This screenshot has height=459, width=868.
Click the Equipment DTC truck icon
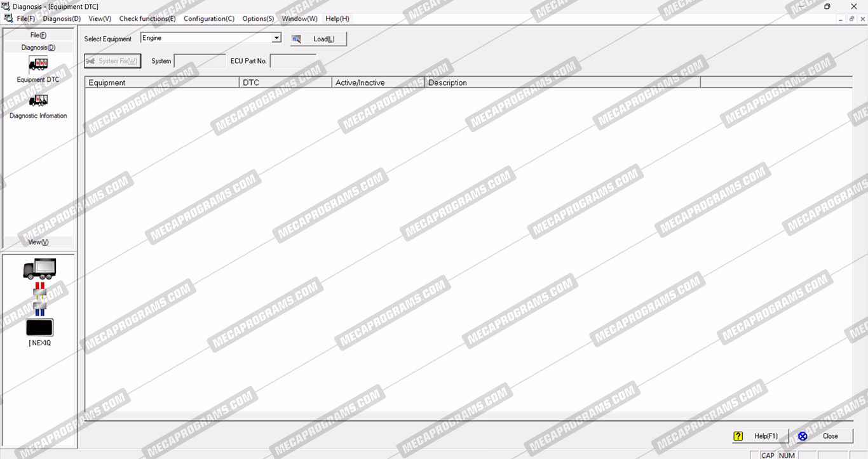pyautogui.click(x=38, y=65)
